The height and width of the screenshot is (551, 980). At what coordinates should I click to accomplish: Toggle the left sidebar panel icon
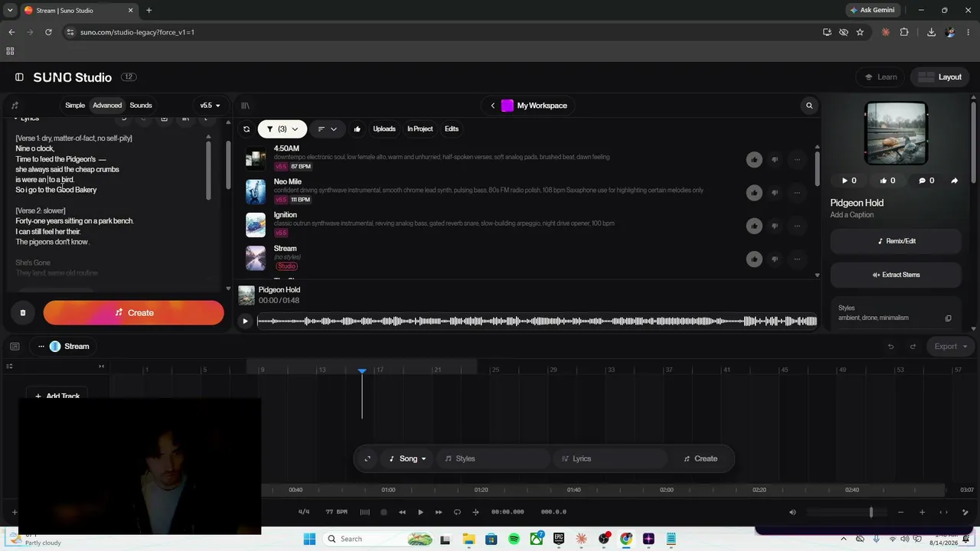pos(19,77)
